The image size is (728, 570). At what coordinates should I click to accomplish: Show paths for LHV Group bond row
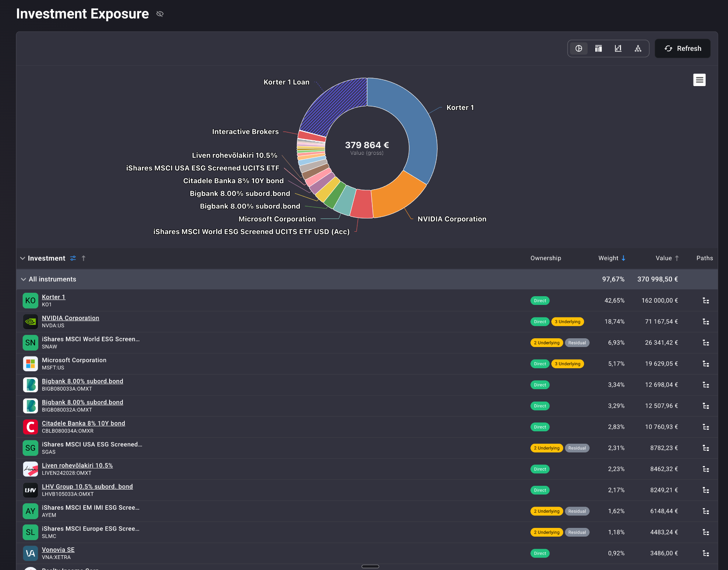pos(706,490)
